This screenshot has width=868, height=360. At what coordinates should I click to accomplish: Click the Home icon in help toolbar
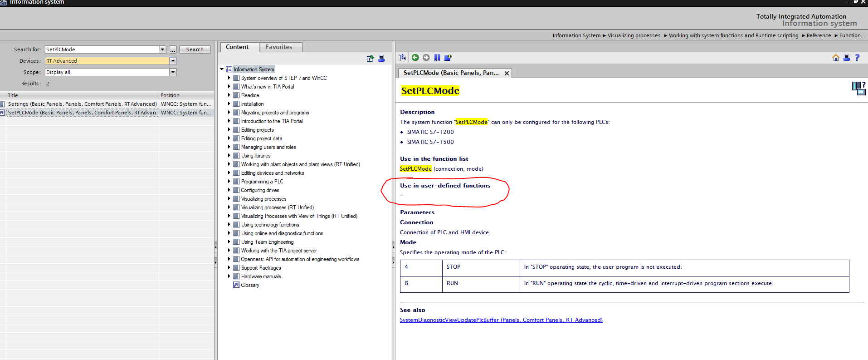pyautogui.click(x=835, y=58)
